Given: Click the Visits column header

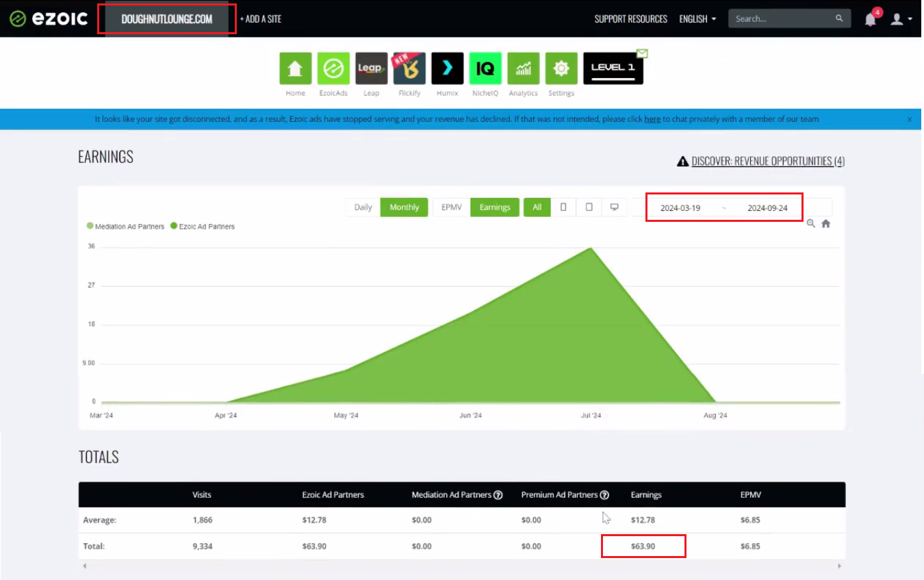Looking at the screenshot, I should click(202, 495).
